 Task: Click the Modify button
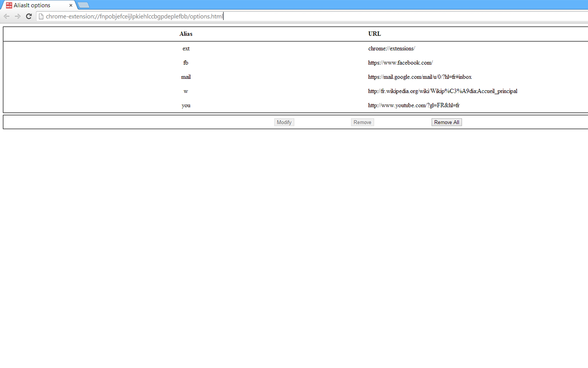point(284,122)
